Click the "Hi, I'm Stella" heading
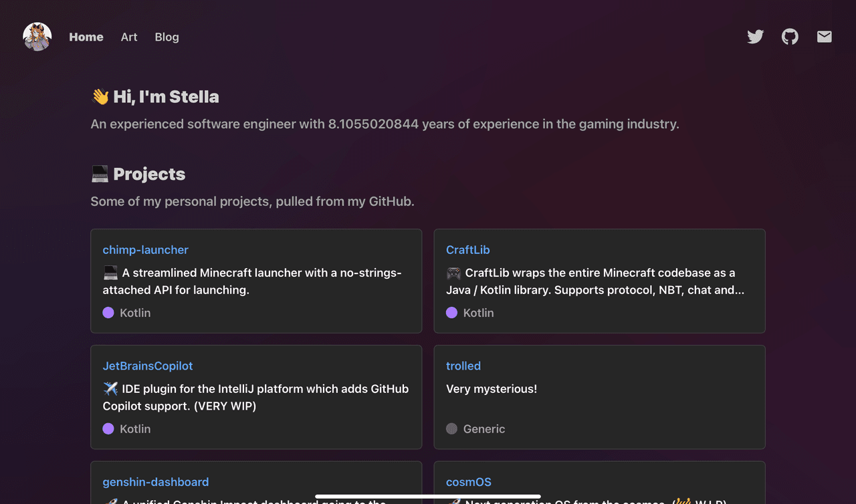The image size is (856, 504). click(x=155, y=97)
